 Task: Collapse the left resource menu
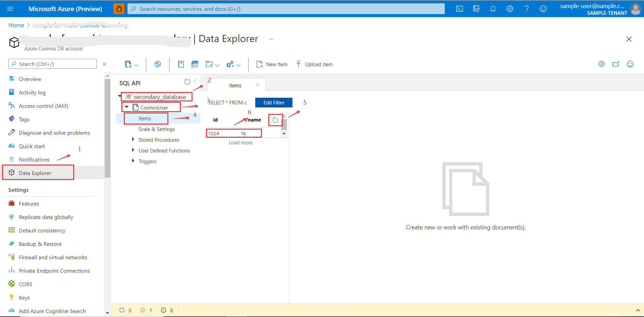(104, 64)
